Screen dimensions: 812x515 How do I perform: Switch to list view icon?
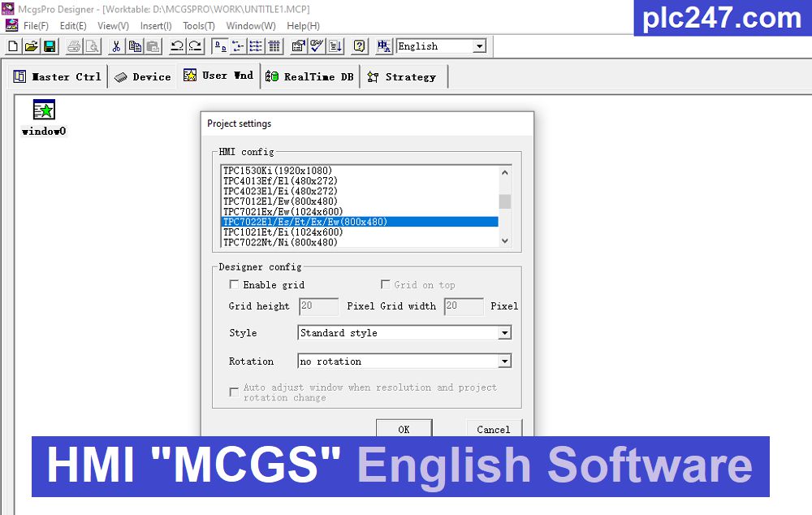click(257, 46)
